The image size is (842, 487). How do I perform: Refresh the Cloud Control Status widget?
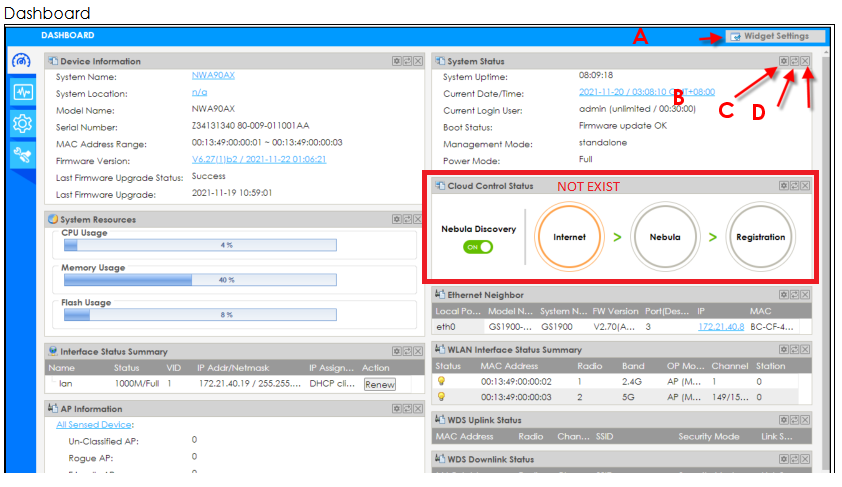[795, 186]
